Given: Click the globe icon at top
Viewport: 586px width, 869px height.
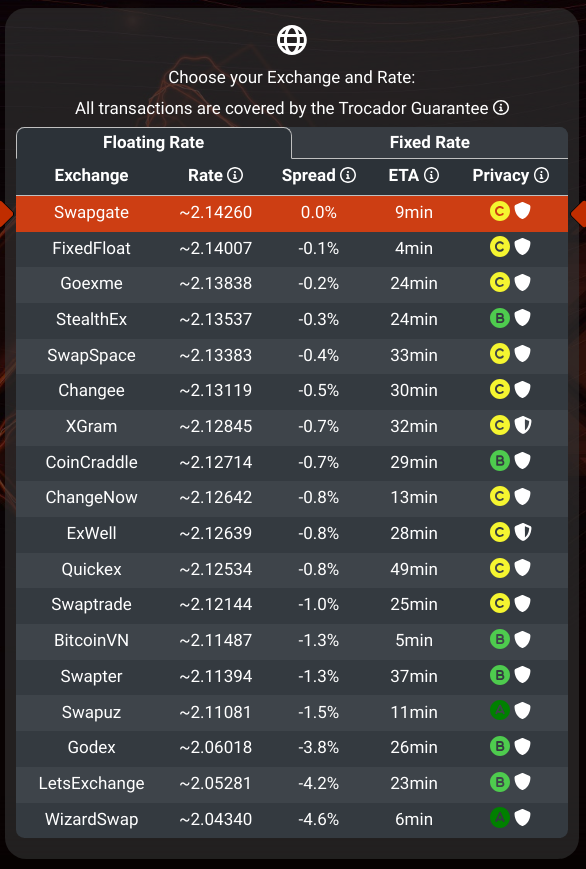Looking at the screenshot, I should pos(292,40).
